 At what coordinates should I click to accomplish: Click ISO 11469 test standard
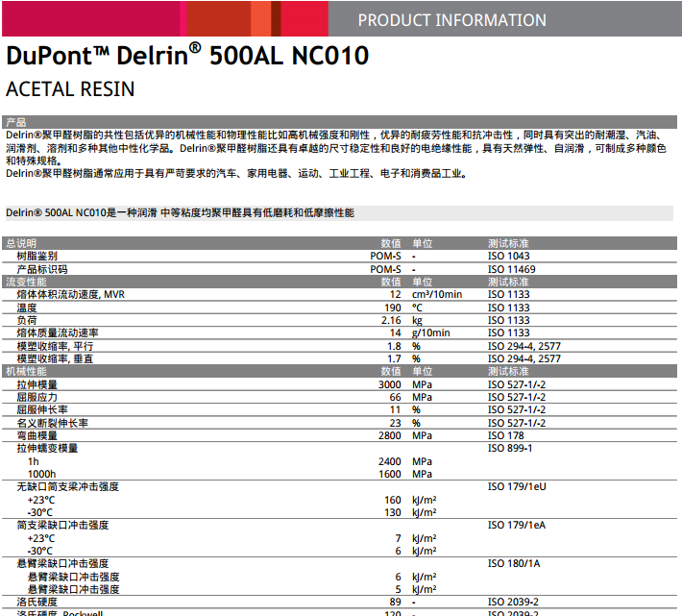pos(511,269)
